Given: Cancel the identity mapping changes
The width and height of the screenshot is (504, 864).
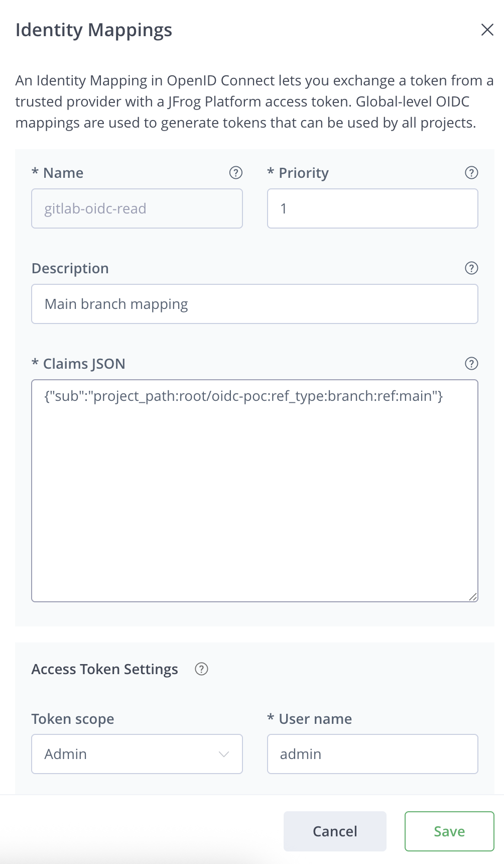Looking at the screenshot, I should [x=334, y=831].
